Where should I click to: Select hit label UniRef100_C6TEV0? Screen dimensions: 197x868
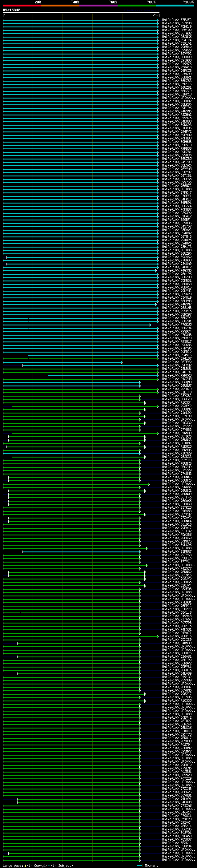177,362
